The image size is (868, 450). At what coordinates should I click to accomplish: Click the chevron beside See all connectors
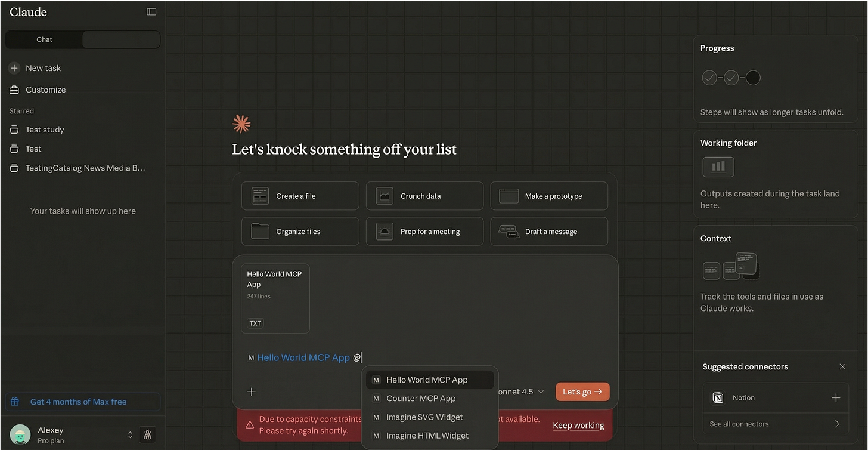[x=837, y=424]
